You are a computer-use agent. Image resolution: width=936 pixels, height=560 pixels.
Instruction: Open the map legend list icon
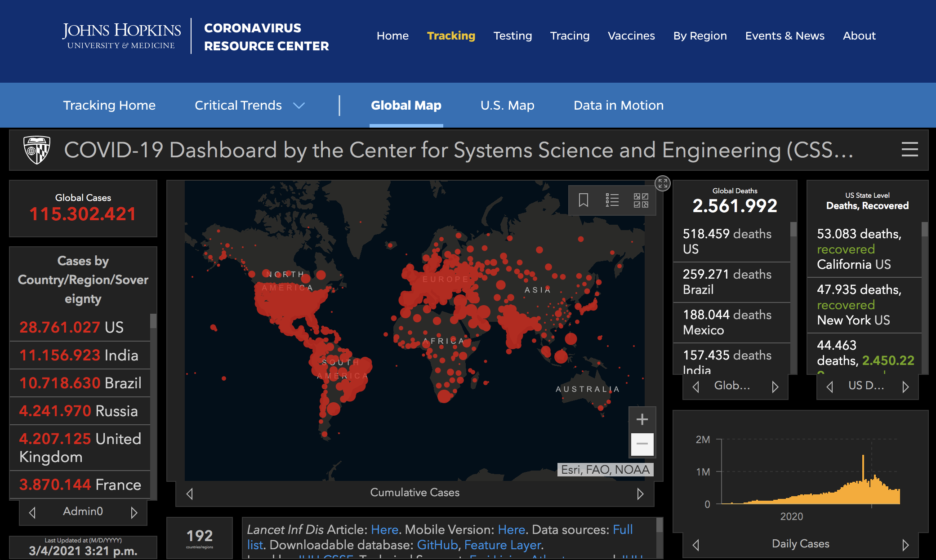[x=612, y=200]
